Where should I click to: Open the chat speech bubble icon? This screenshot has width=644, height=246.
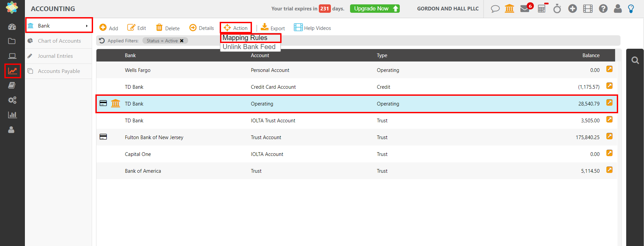pos(495,9)
